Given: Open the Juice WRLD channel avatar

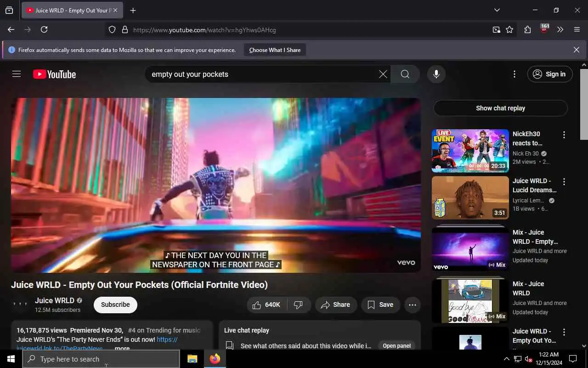Looking at the screenshot, I should [x=20, y=305].
